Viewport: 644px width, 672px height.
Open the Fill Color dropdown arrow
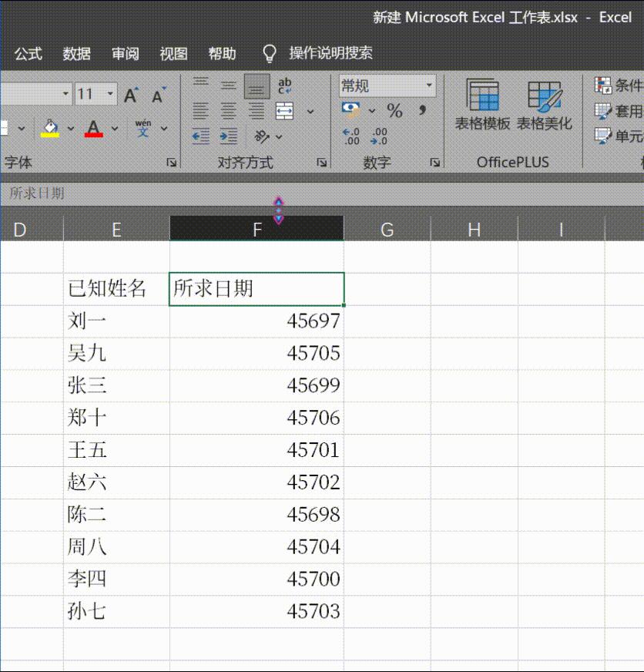point(72,126)
